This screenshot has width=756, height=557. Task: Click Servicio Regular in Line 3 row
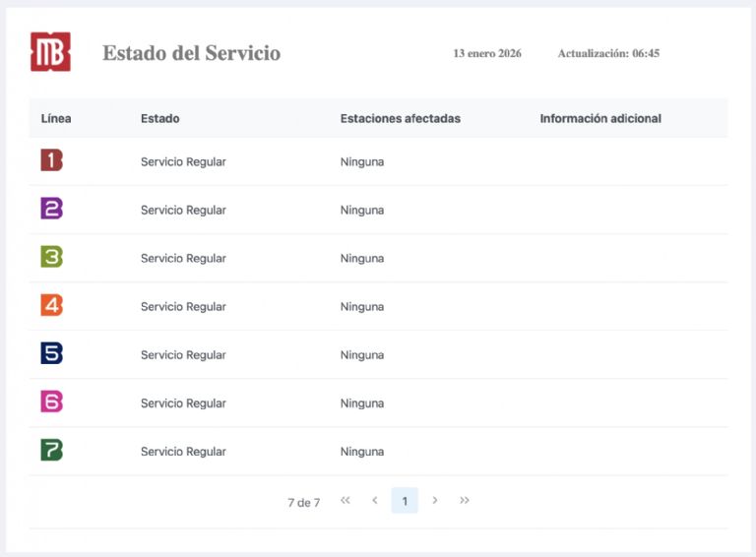pos(183,258)
